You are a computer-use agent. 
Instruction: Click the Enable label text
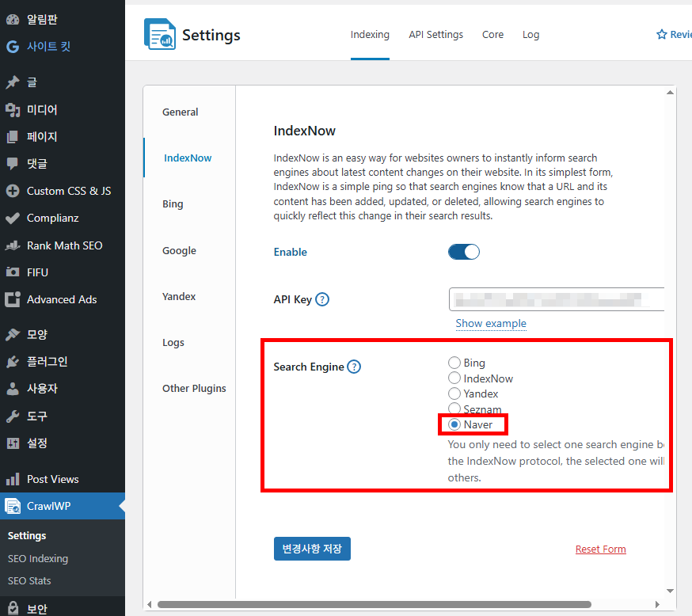pos(291,252)
